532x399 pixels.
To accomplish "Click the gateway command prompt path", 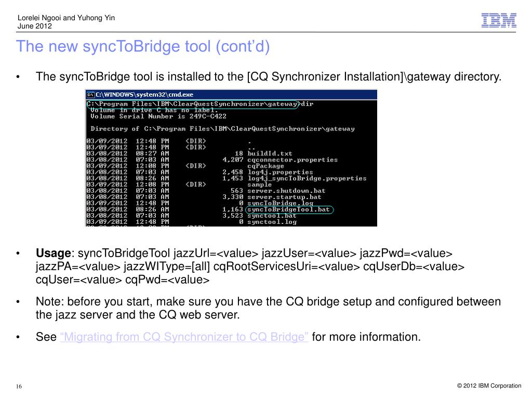I will [x=193, y=104].
